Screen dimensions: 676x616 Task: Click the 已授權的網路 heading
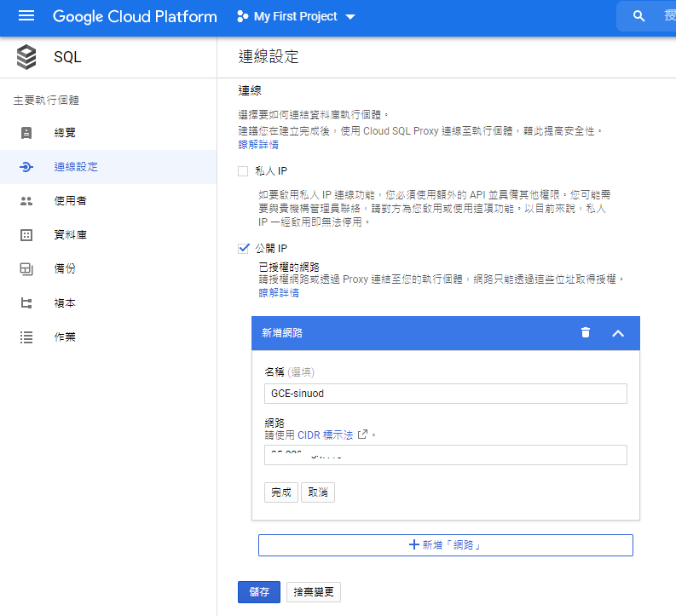coord(289,267)
